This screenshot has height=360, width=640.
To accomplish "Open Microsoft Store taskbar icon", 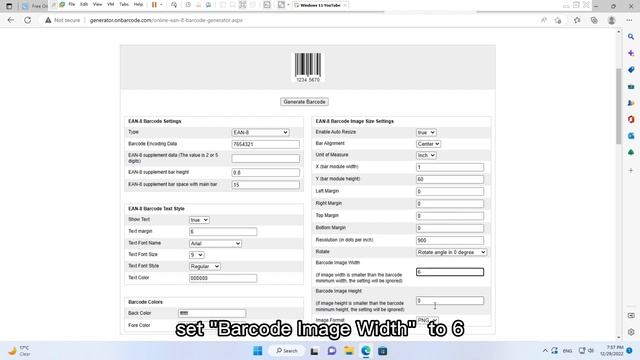I will click(382, 351).
